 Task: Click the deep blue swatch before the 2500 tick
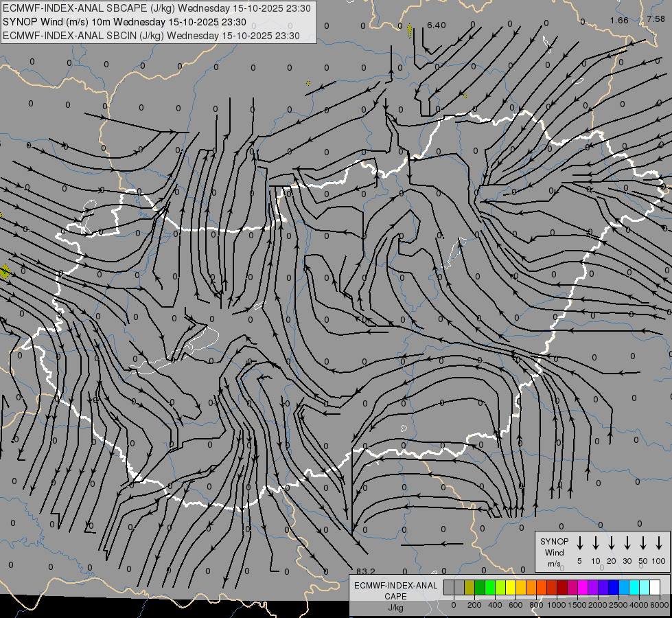tap(614, 587)
